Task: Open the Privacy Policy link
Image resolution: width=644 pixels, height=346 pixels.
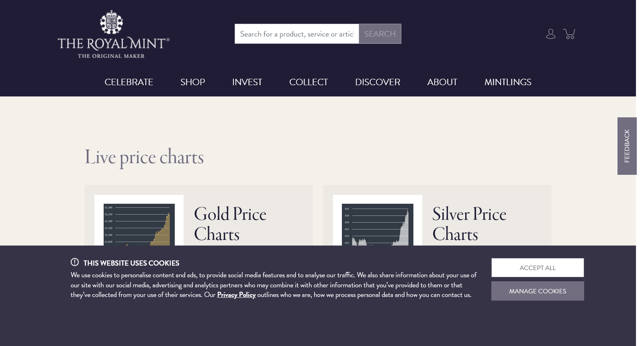Action: [x=236, y=295]
